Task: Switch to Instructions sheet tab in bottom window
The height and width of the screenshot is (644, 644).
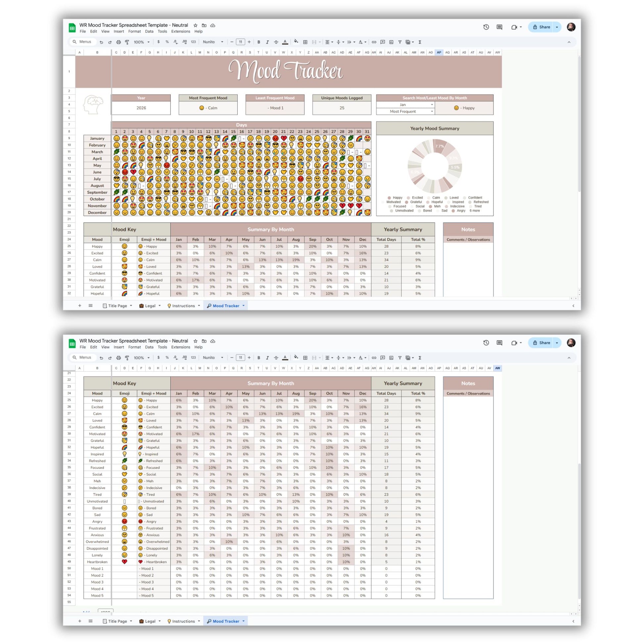Action: (x=183, y=621)
